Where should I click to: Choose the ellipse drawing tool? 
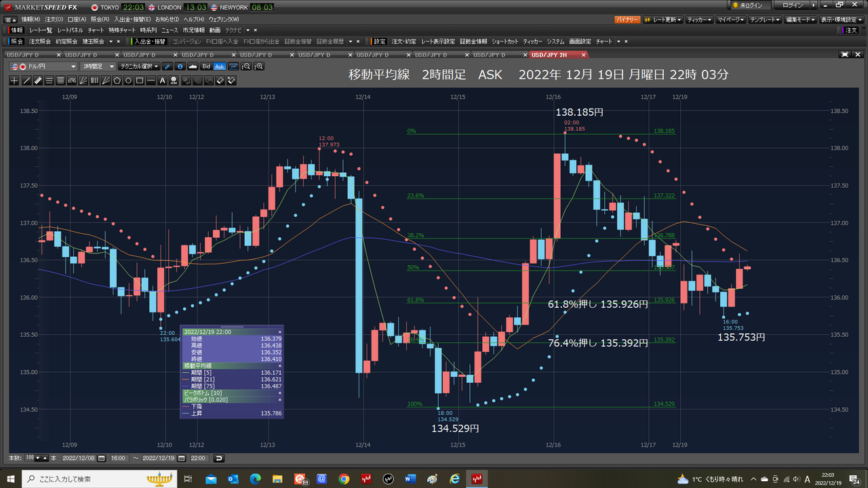pyautogui.click(x=128, y=81)
